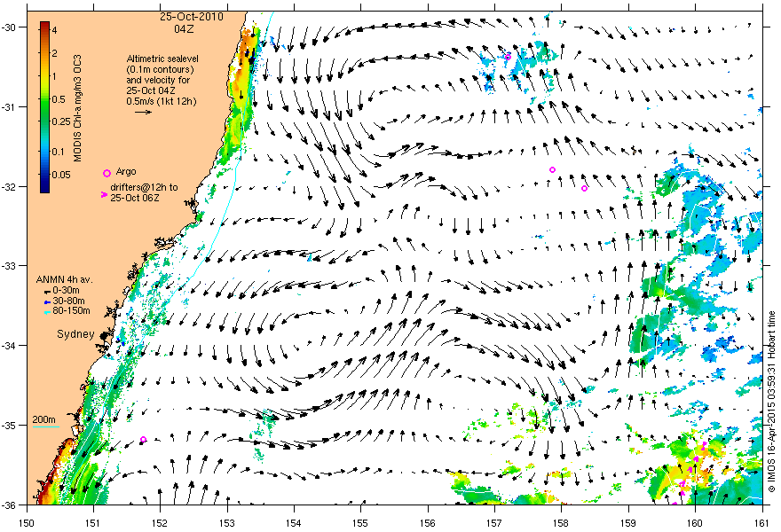
Task: Click the 150 longitude axis label
Action: [27, 523]
